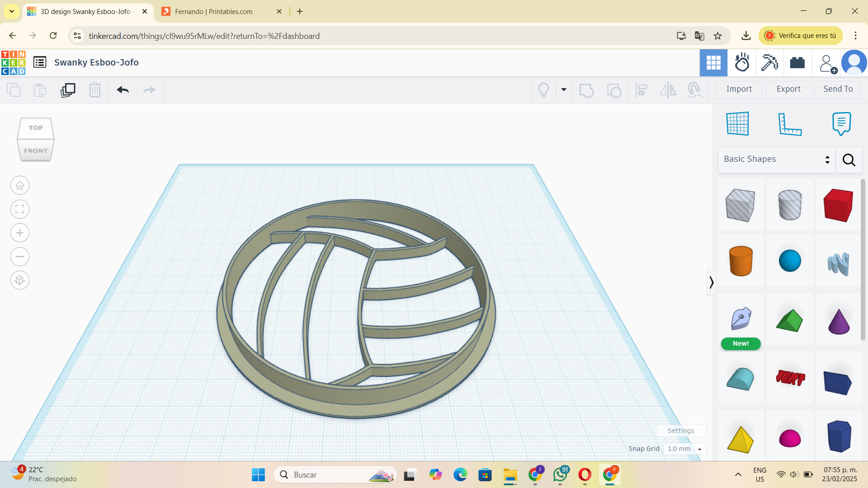The height and width of the screenshot is (488, 868).
Task: Pick the teal Round Roof shape
Action: tap(741, 379)
